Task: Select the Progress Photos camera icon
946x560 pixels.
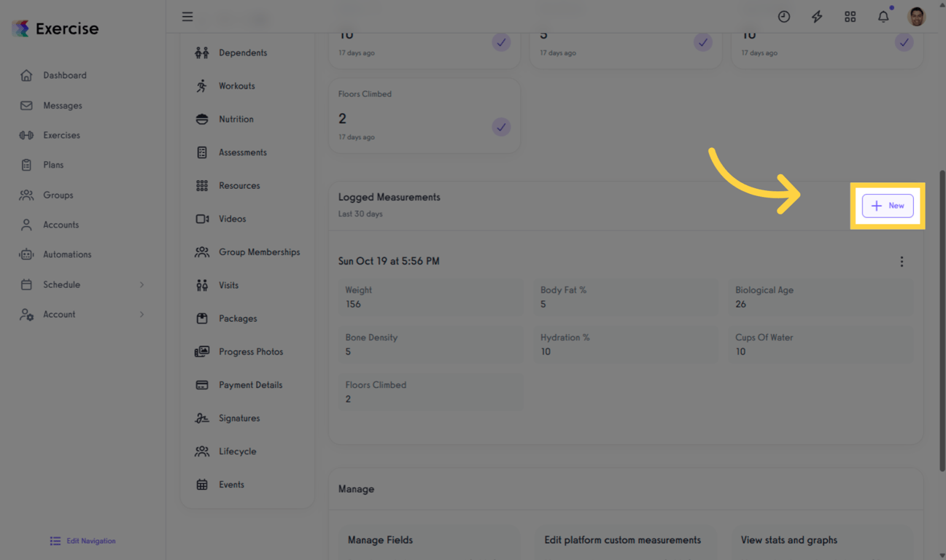Action: click(201, 351)
